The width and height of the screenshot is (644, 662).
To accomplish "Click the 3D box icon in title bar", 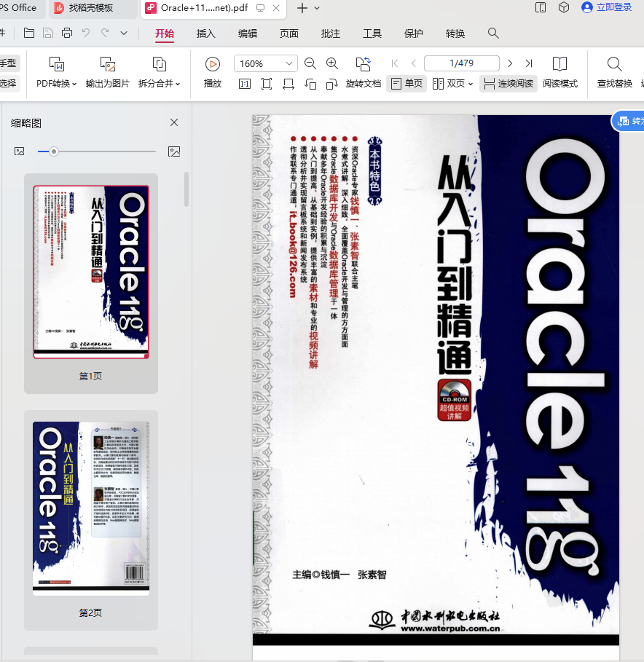I will click(x=564, y=7).
